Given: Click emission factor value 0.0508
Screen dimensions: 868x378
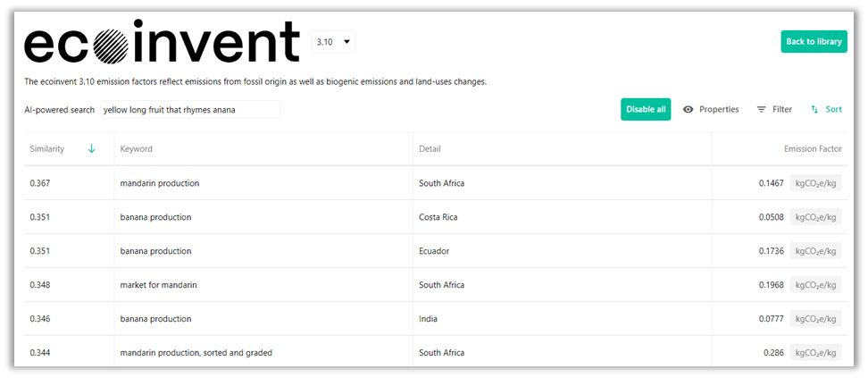Looking at the screenshot, I should coord(772,217).
